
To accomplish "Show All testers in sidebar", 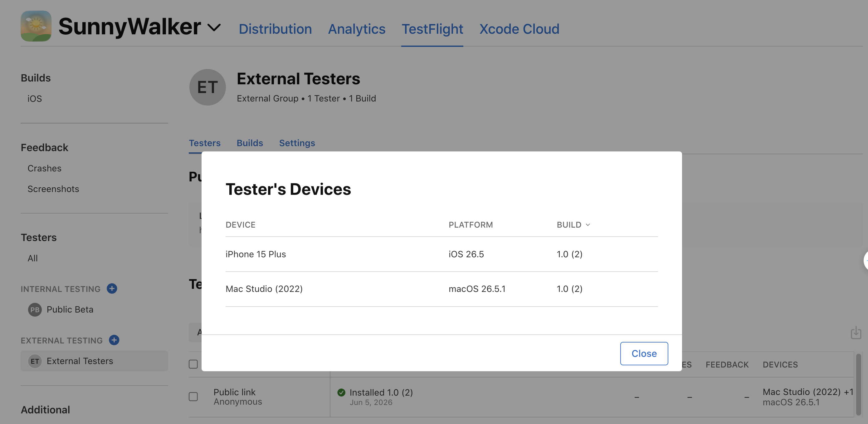I will (x=33, y=258).
